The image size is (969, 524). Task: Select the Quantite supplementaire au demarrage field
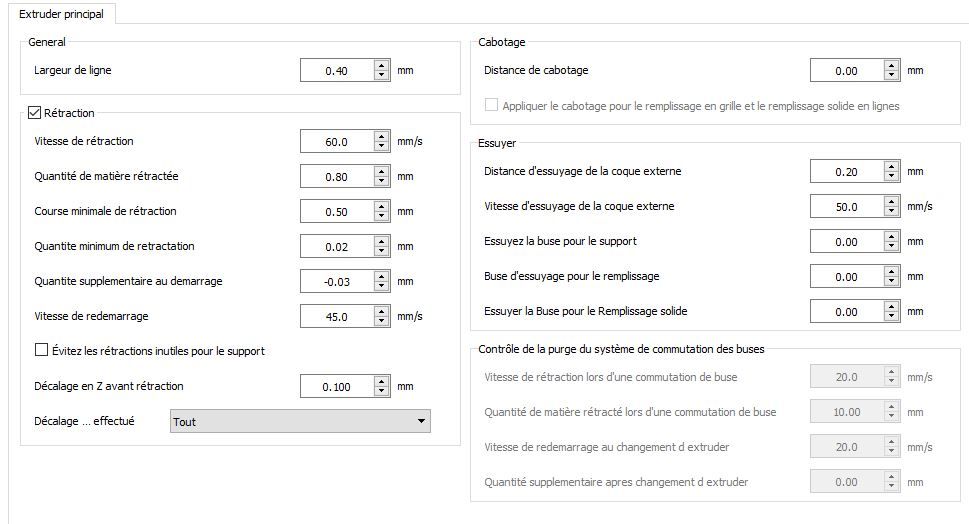tap(337, 282)
